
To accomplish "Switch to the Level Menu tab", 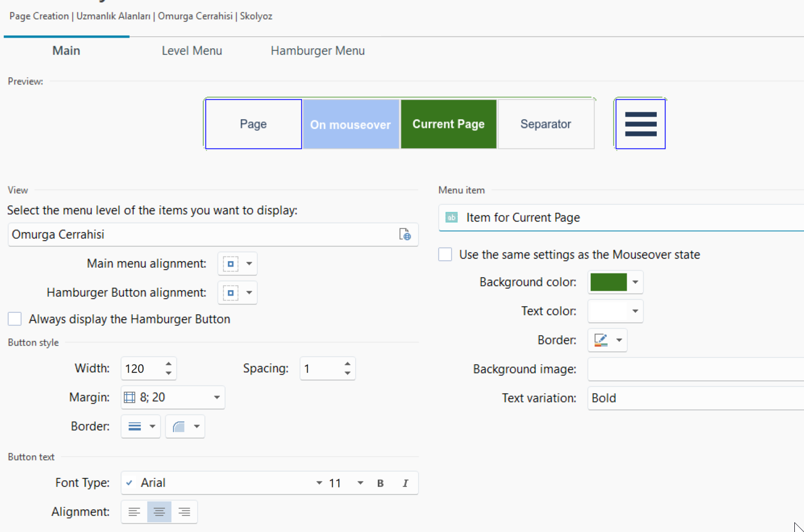I will pos(192,51).
